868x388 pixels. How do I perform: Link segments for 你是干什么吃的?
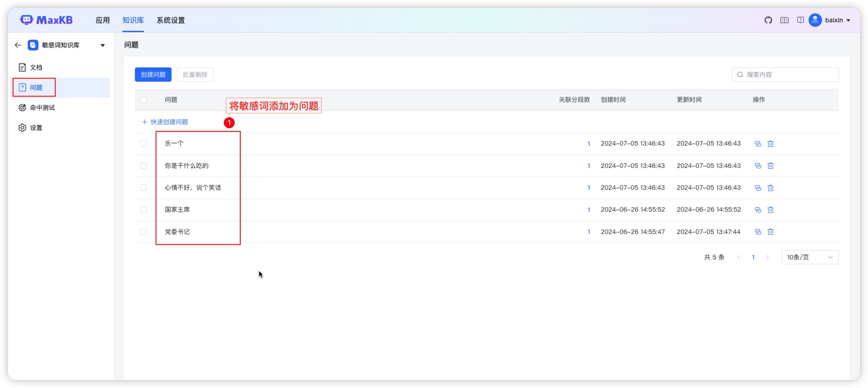click(758, 166)
